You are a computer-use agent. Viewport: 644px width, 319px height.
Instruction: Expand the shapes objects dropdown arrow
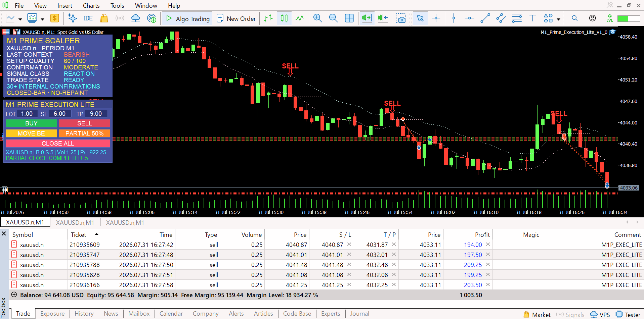pyautogui.click(x=558, y=19)
